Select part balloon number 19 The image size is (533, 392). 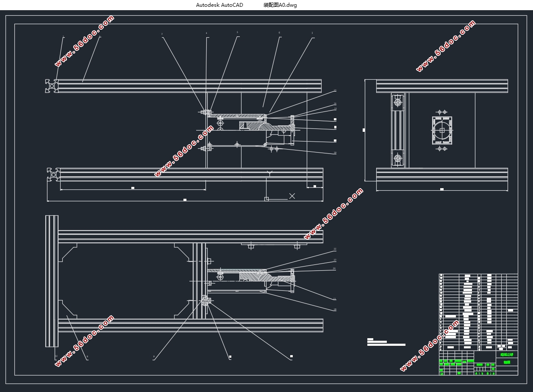tap(335, 153)
